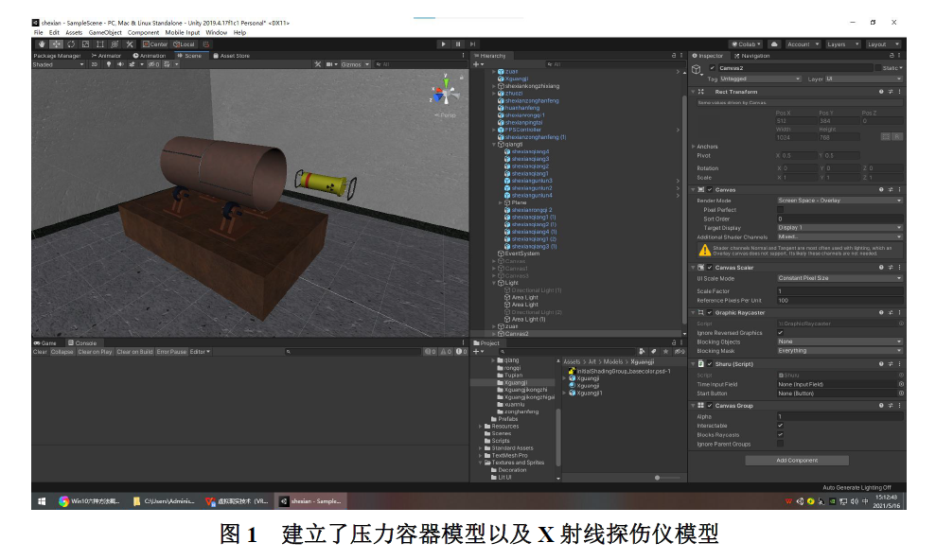Click the Pause button
This screenshot has height=560, width=936.
pos(458,44)
